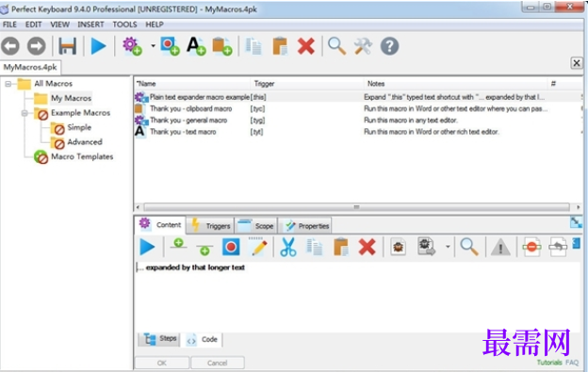Click the scrollbar left arrow in macro list
Viewport: 588px width, 372px height.
tap(139, 207)
